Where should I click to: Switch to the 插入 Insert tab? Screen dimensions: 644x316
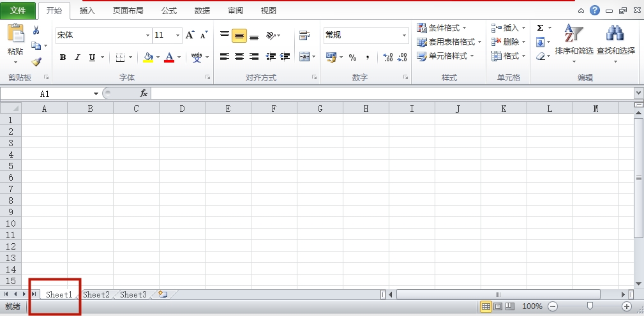(x=87, y=11)
